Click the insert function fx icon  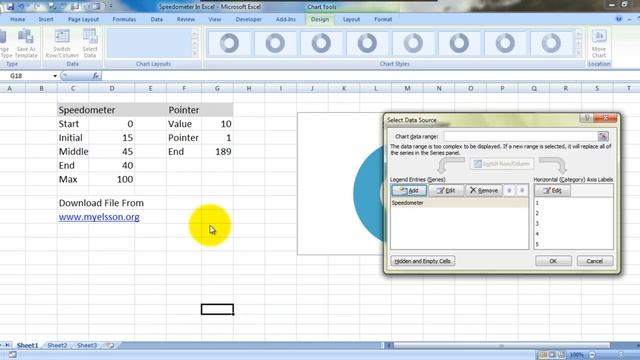coord(95,76)
